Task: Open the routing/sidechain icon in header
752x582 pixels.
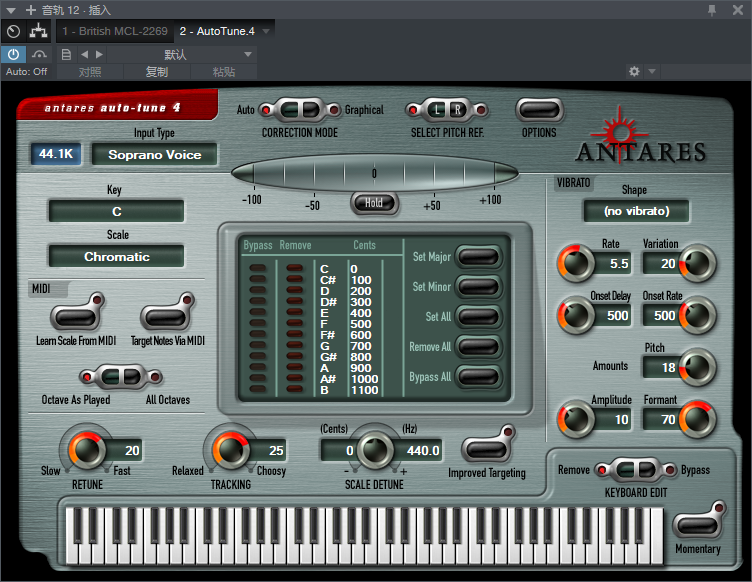Action: [38, 32]
